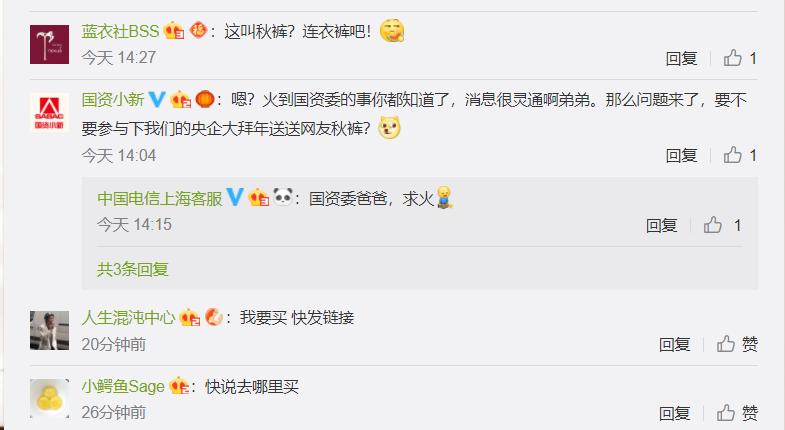Open 蓝衣社BSS user profile link
Screen dimensions: 785x430
tap(120, 32)
